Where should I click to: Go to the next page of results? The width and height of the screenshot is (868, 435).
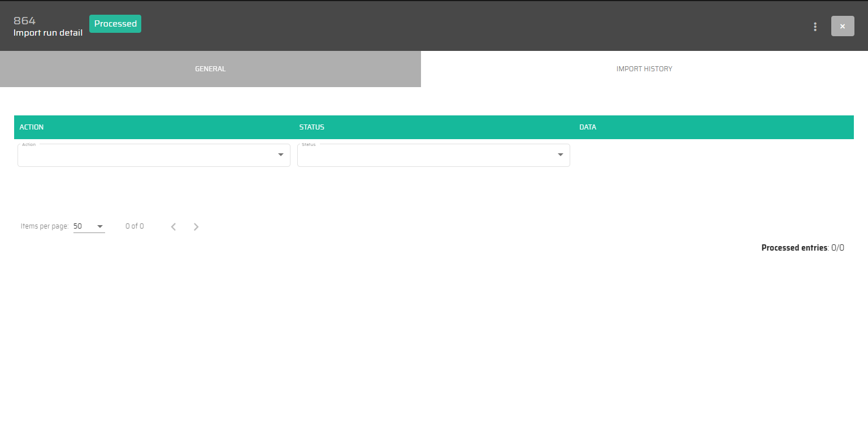click(196, 227)
